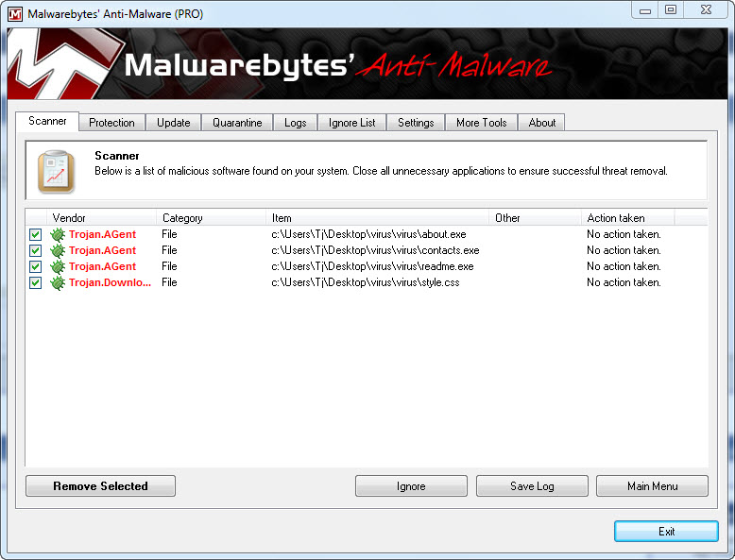Maximize the Malwarebytes window
Viewport: 735px width, 560px height.
tap(671, 10)
